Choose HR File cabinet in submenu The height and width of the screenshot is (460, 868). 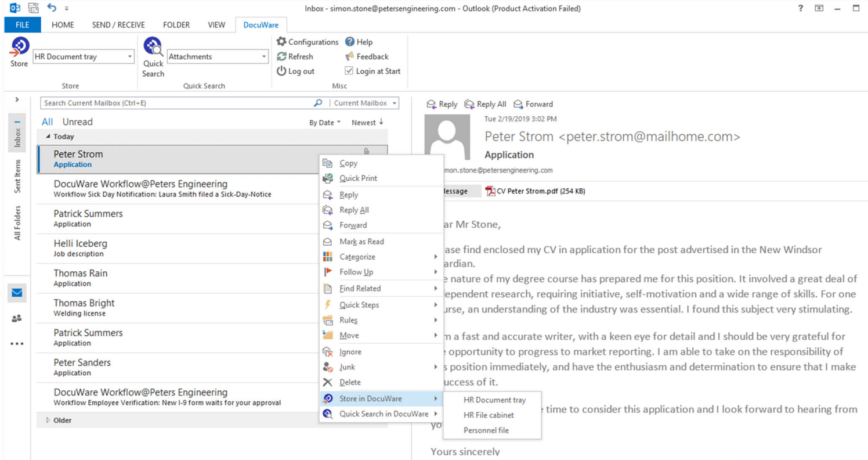[x=492, y=415]
